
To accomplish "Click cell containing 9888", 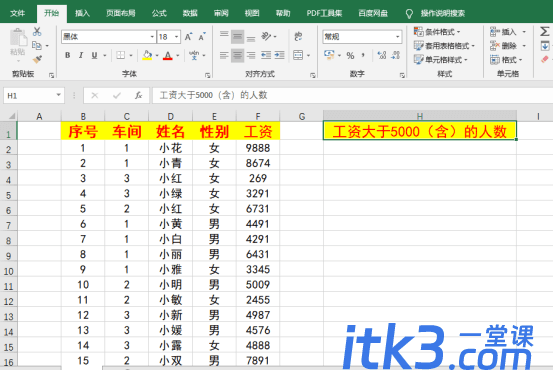I will click(x=258, y=148).
